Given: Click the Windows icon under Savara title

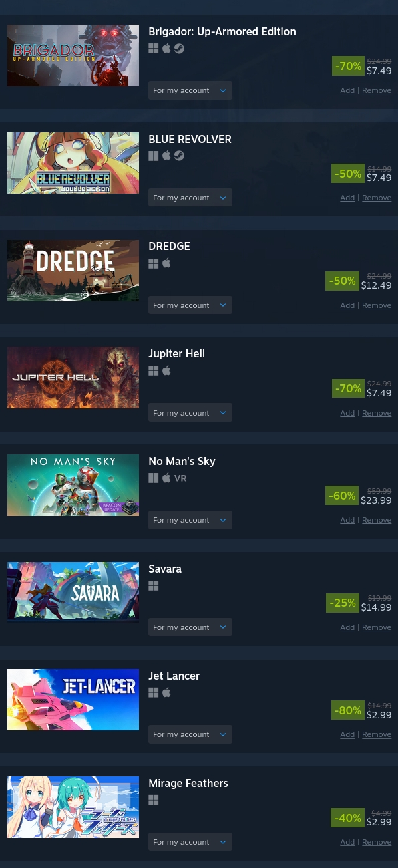Looking at the screenshot, I should pyautogui.click(x=153, y=585).
